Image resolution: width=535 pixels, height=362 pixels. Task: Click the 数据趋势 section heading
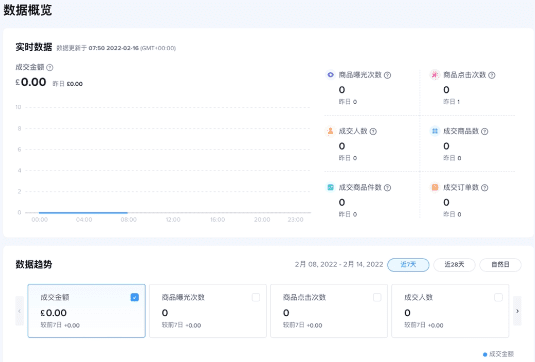point(33,264)
